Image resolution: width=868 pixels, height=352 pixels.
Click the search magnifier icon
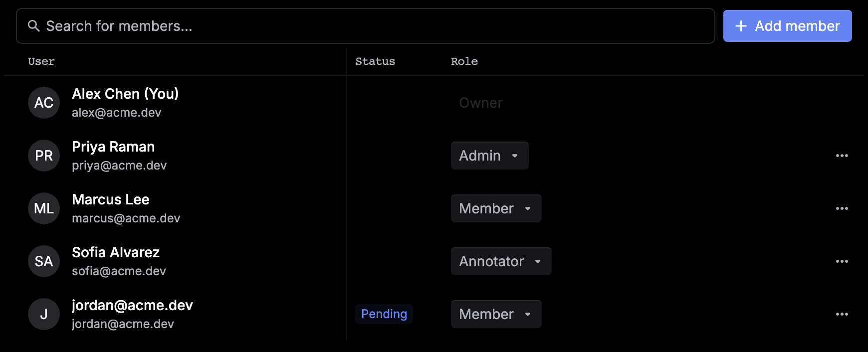point(34,26)
